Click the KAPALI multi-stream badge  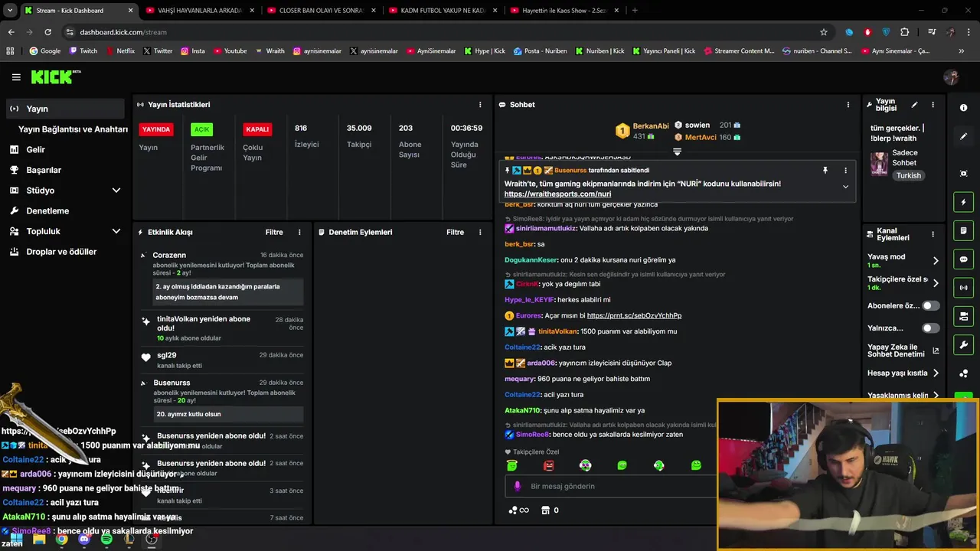tap(257, 129)
